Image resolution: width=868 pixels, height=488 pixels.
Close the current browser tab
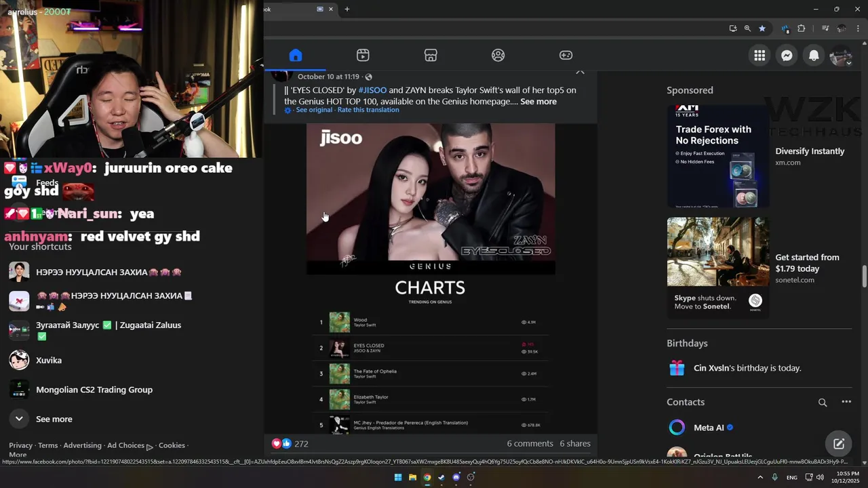(x=331, y=9)
